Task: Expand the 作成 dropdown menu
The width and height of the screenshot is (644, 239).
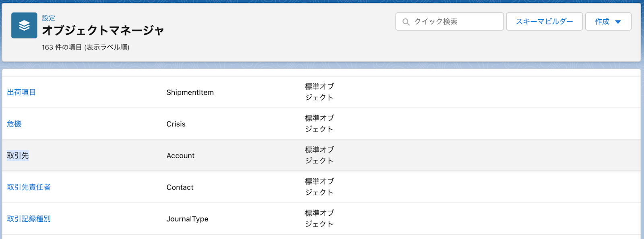Action: pos(608,21)
